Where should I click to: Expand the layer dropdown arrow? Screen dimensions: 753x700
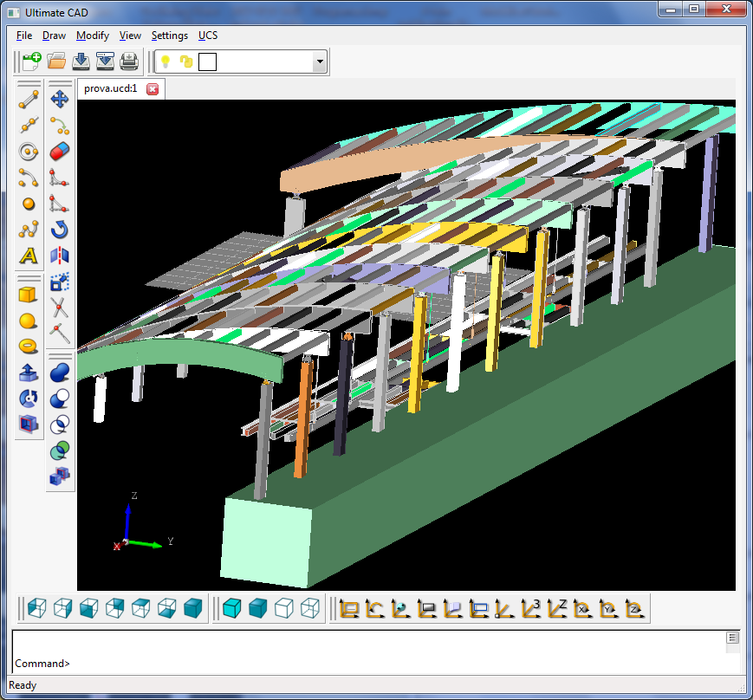(x=320, y=62)
